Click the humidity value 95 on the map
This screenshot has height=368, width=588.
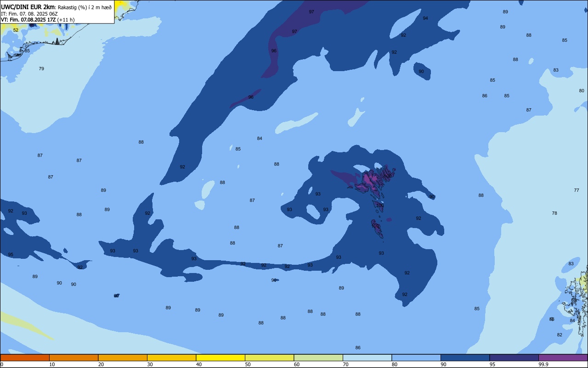click(11, 255)
